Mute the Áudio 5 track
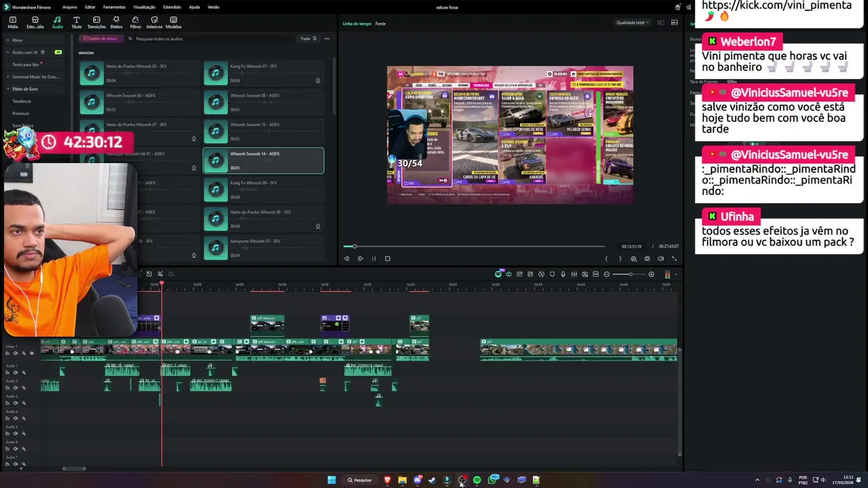 tap(16, 433)
